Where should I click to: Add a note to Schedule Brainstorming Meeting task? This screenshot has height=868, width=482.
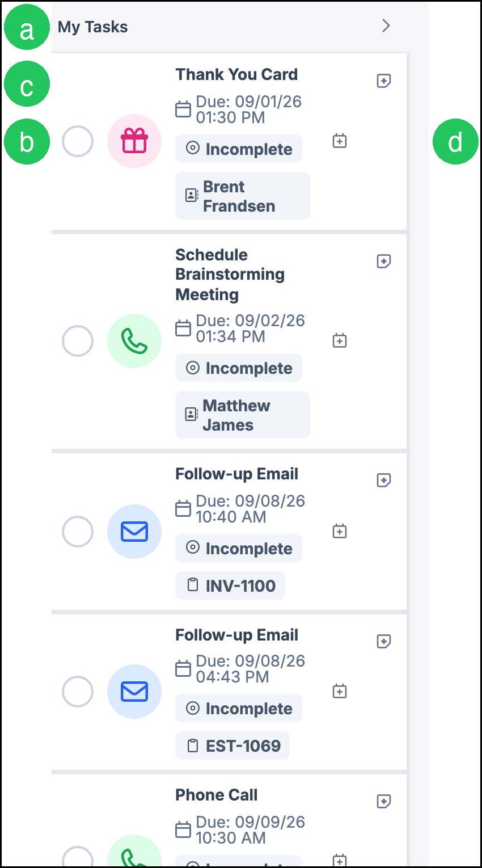[x=384, y=262]
